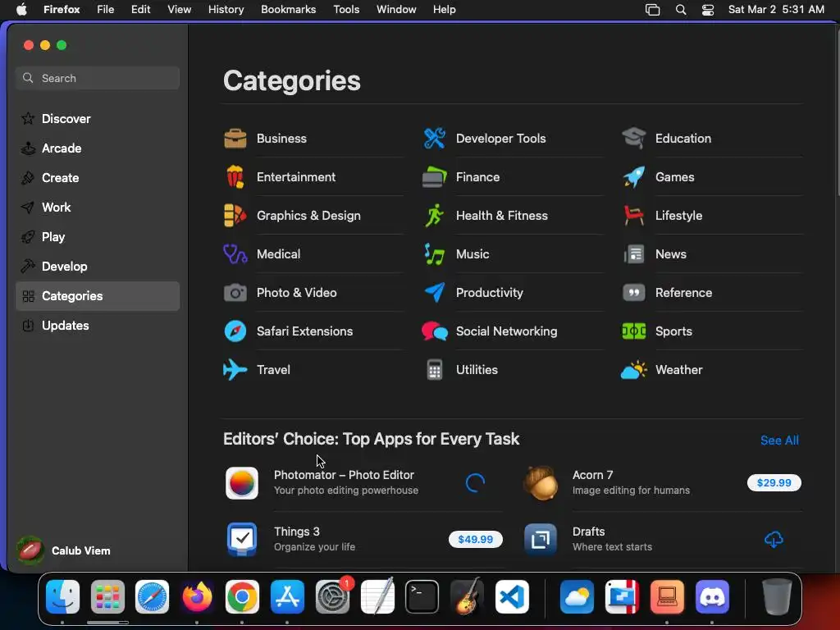840x630 pixels.
Task: Open the Updates sidebar section
Action: (98, 325)
